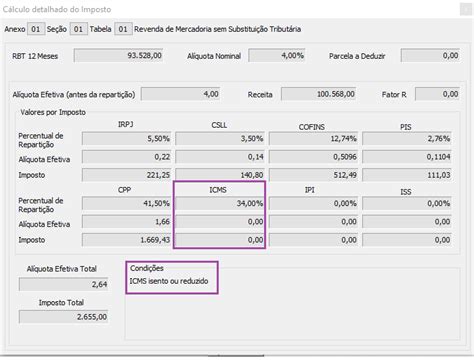Click ICMS Percentual de Repartição 34,00%
Screen dimensions: 474x360
[220, 203]
